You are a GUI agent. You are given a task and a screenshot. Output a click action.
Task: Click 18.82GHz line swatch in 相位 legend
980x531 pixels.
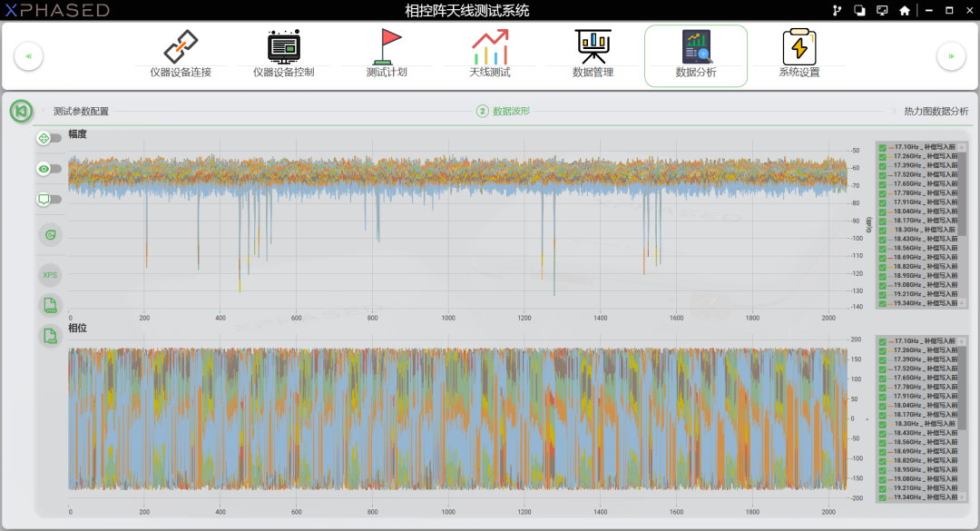coord(890,460)
